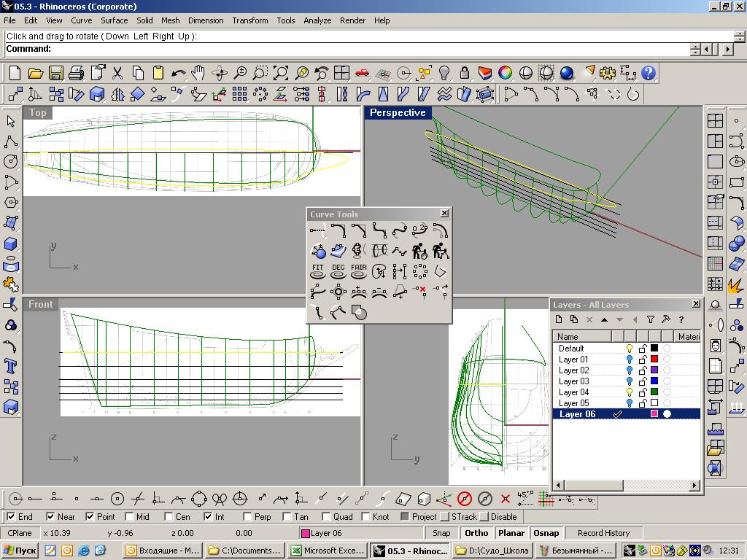Click the Save file icon in toolbar
The height and width of the screenshot is (560, 747).
tap(55, 73)
